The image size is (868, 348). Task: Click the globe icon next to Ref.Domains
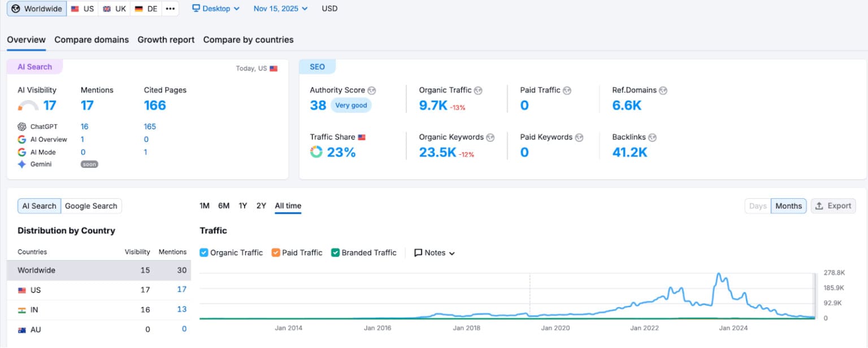click(663, 90)
